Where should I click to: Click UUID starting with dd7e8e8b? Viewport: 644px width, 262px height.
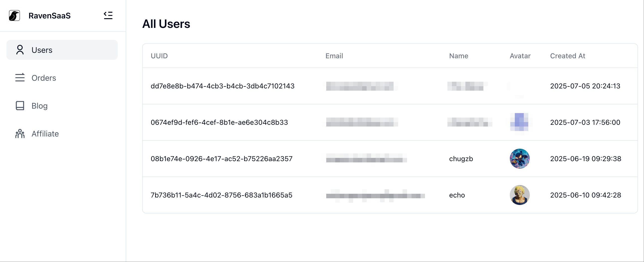pos(222,86)
